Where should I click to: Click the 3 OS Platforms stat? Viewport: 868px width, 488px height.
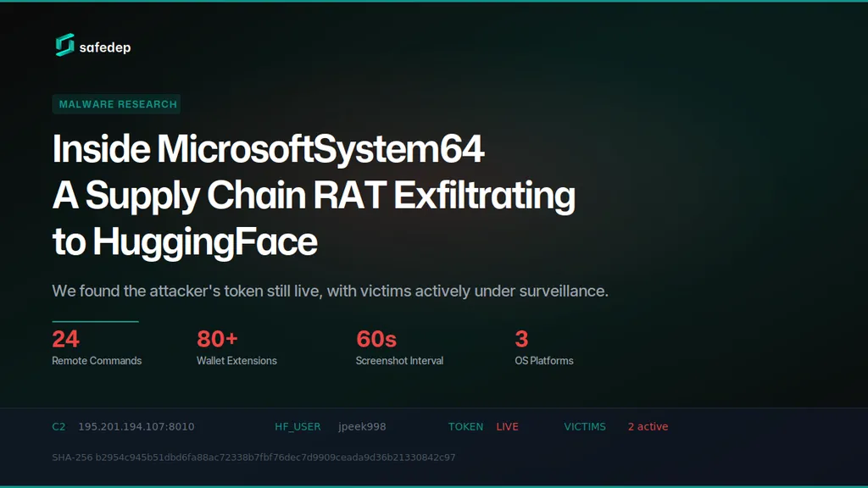[544, 347]
